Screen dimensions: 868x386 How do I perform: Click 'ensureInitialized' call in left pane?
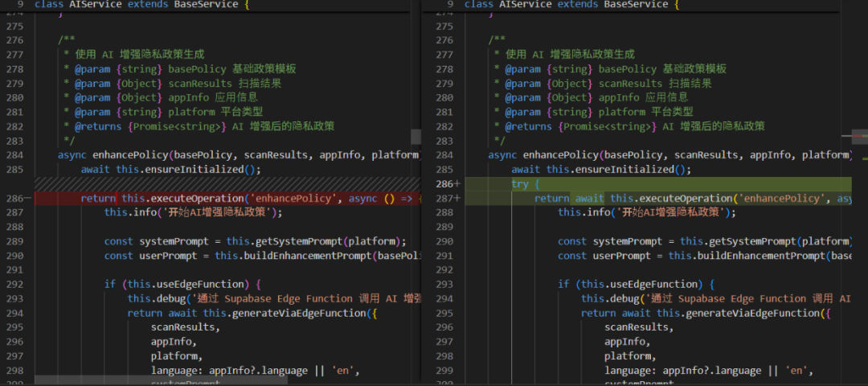point(193,170)
